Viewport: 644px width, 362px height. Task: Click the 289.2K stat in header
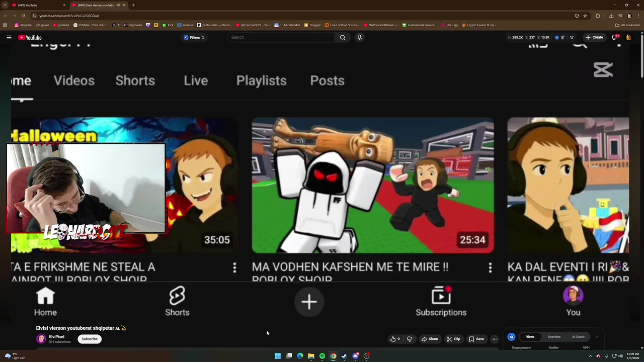(x=515, y=37)
